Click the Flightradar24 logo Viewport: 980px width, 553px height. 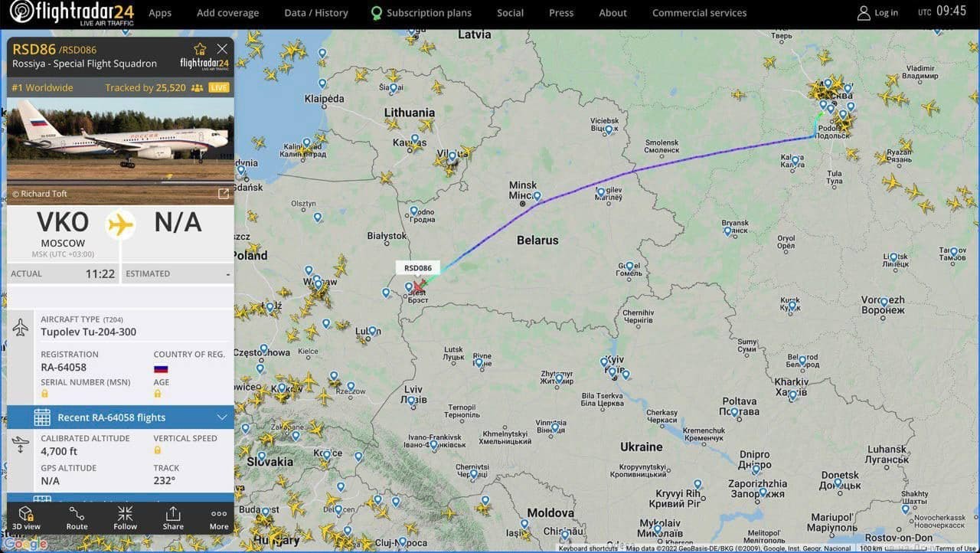click(x=73, y=13)
